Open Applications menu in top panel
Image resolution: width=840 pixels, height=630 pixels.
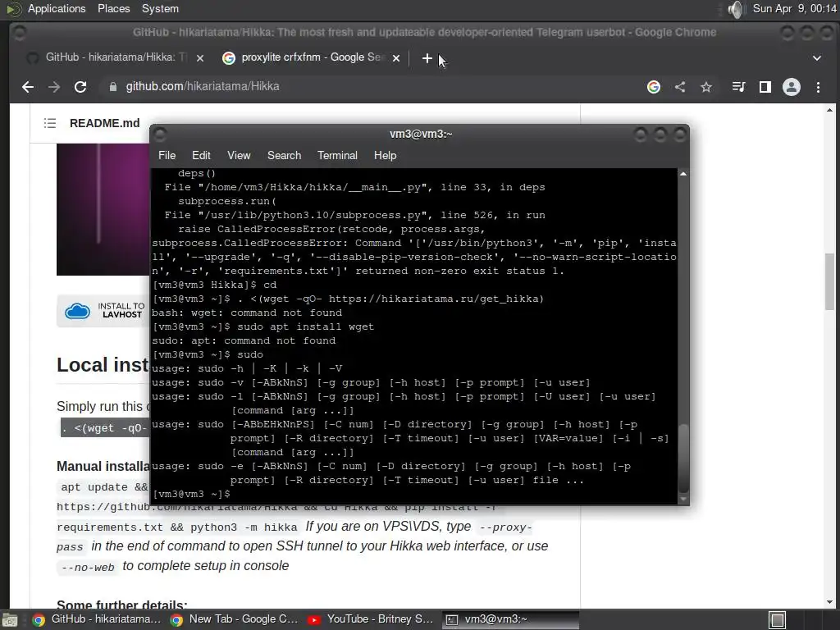click(57, 8)
